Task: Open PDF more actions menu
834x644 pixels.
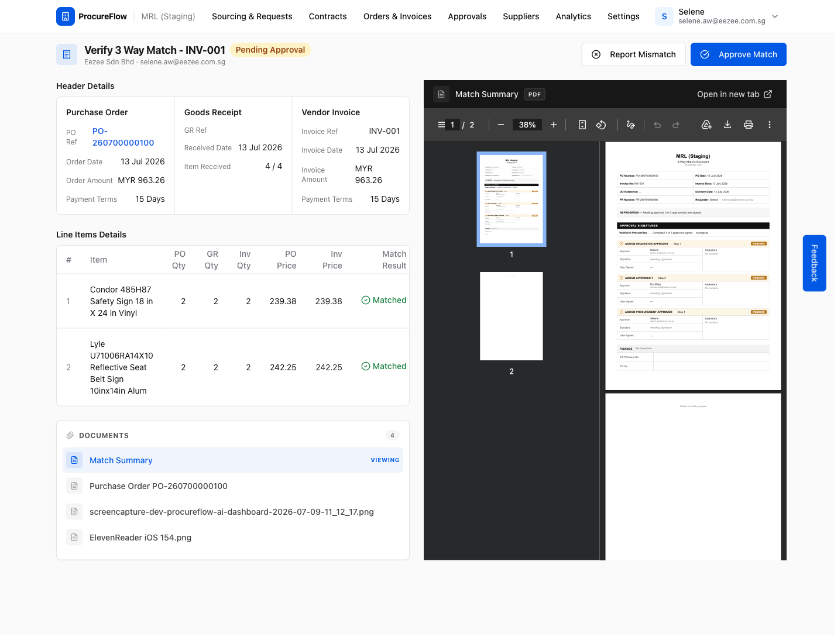Action: (770, 125)
